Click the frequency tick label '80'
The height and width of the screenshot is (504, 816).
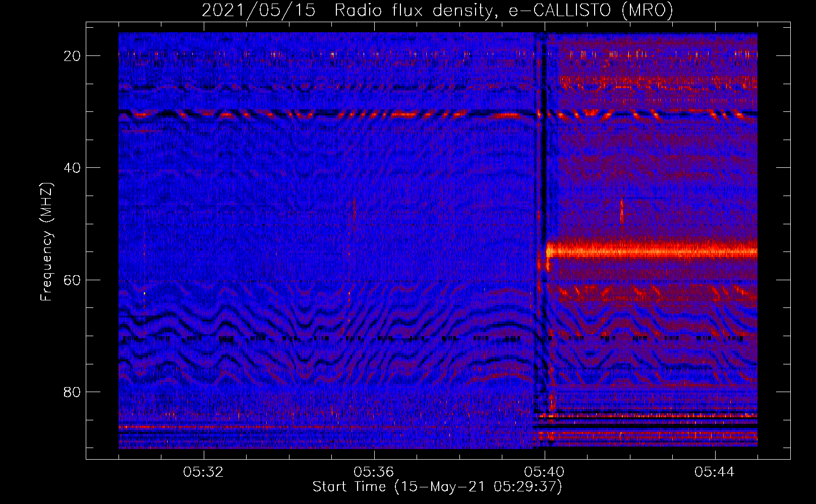coord(73,392)
